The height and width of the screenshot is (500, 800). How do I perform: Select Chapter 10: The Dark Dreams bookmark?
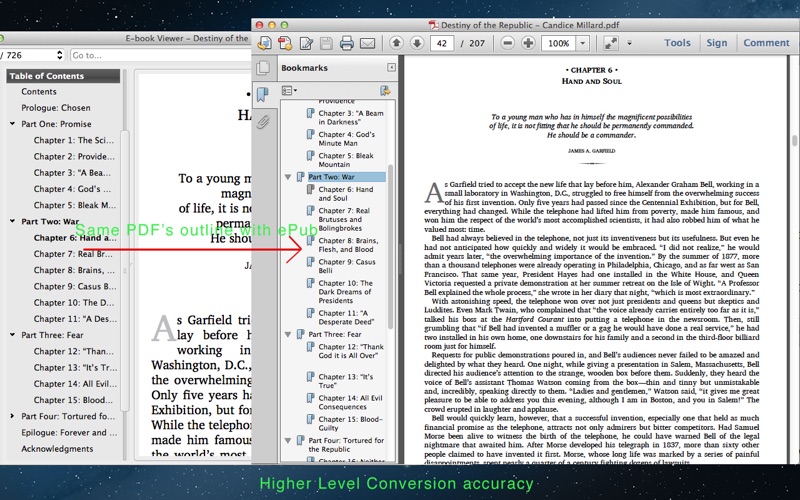coord(345,292)
